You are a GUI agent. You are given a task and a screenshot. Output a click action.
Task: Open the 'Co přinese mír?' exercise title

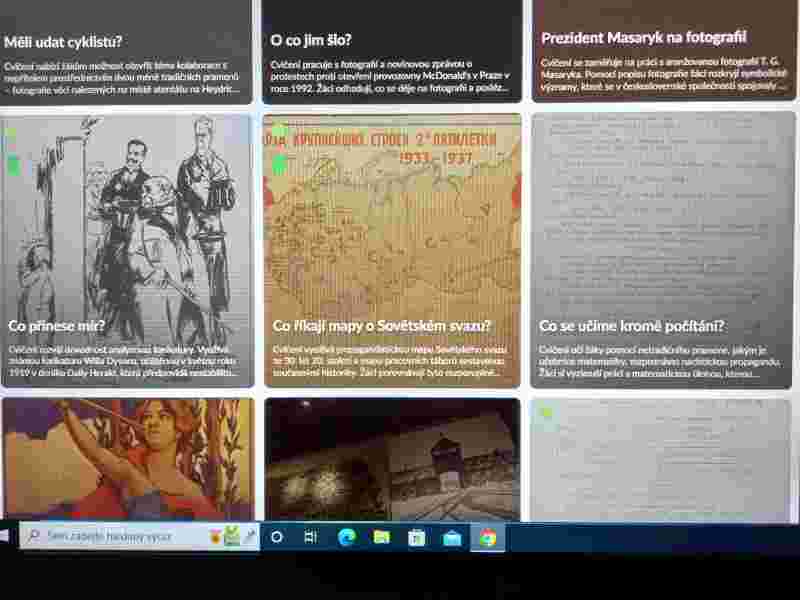pyautogui.click(x=57, y=326)
